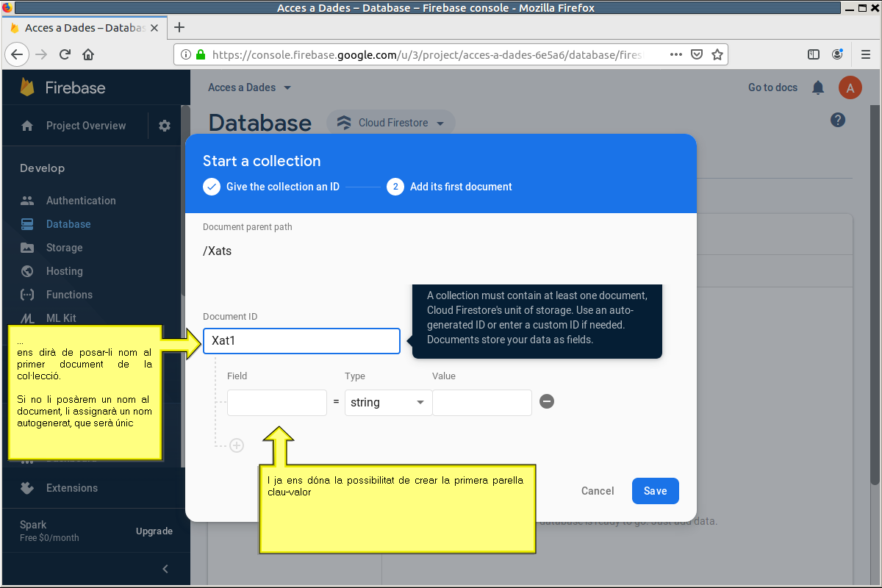Click the Firebase logo icon
The image size is (882, 588).
click(28, 87)
